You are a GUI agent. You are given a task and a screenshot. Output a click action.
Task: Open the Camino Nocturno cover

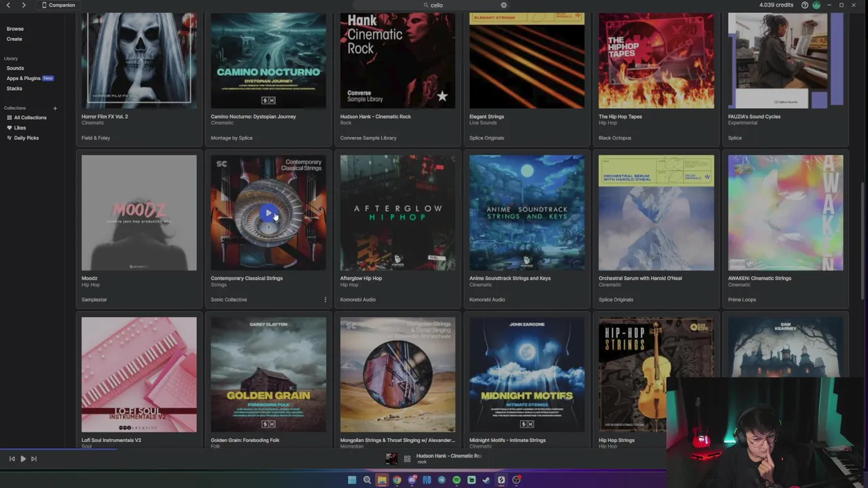[x=269, y=61]
